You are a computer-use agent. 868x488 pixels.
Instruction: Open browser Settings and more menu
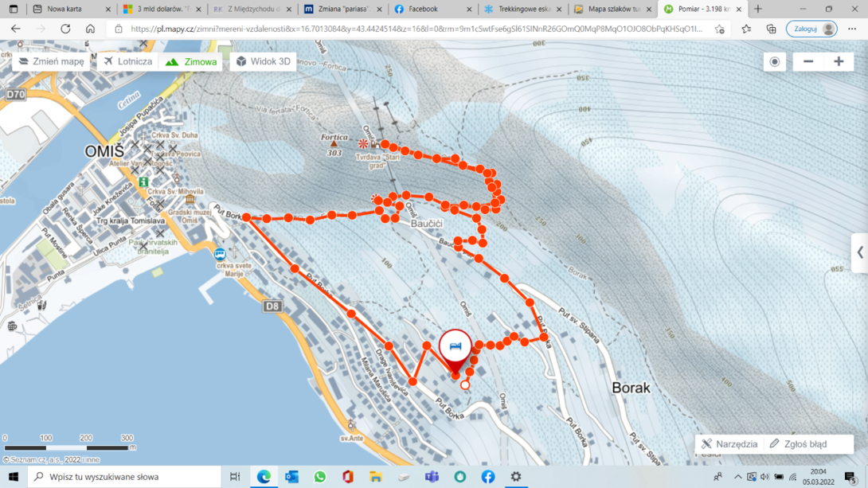(x=852, y=29)
